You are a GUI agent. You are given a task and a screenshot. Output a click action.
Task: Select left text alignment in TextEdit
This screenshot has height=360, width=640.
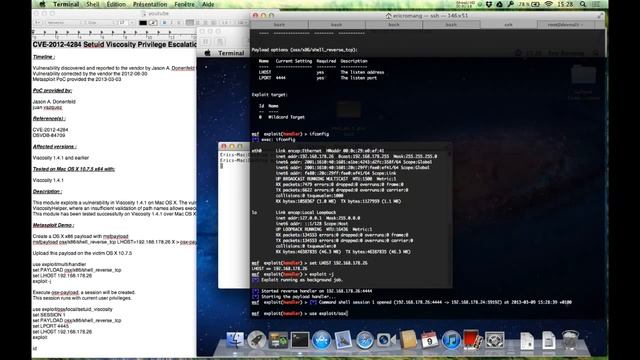[190, 23]
